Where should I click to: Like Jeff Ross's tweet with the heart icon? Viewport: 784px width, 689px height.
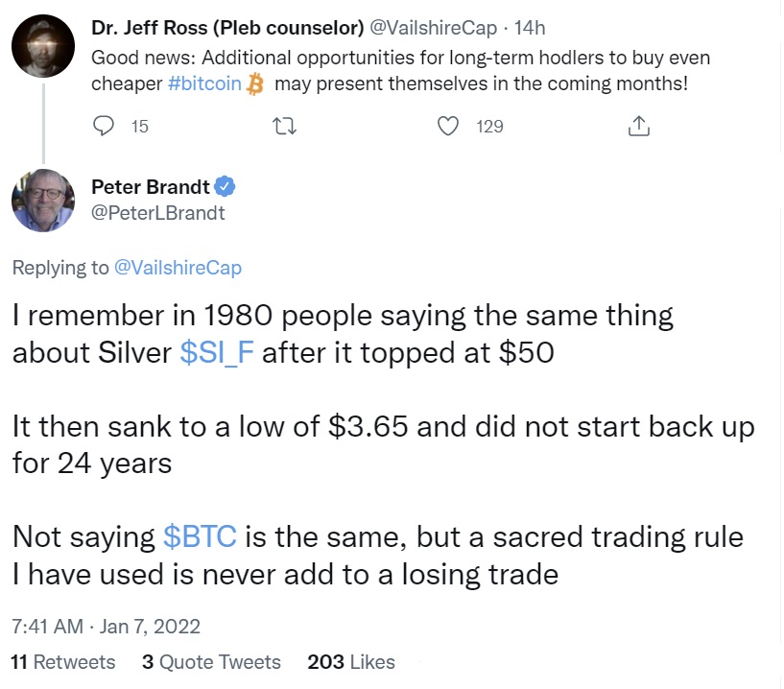[447, 126]
